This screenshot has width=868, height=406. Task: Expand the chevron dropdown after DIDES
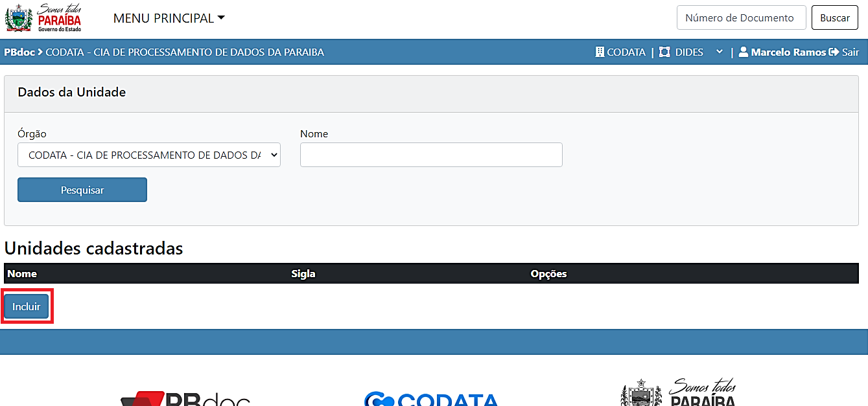(719, 52)
